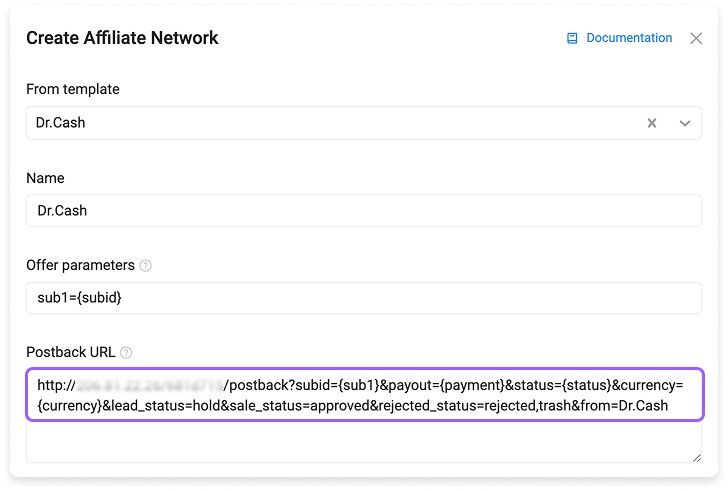Open the Documentation link
The width and height of the screenshot is (728, 491).
pos(629,38)
